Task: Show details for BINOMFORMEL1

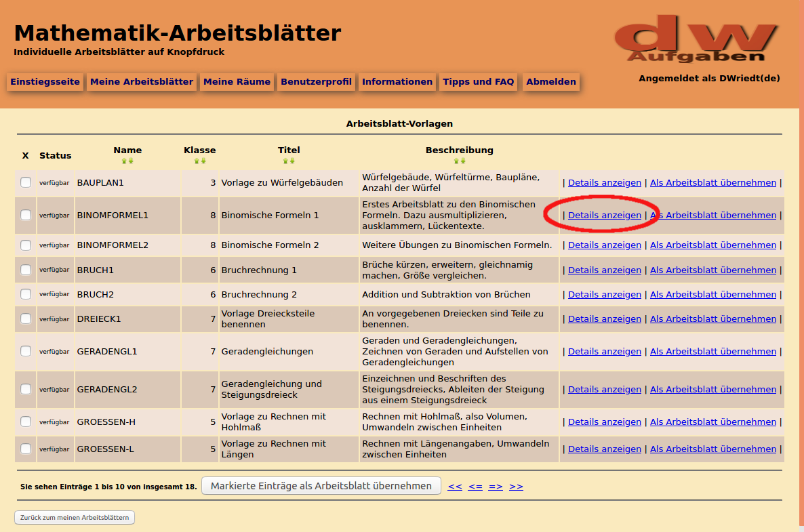Action: point(605,216)
